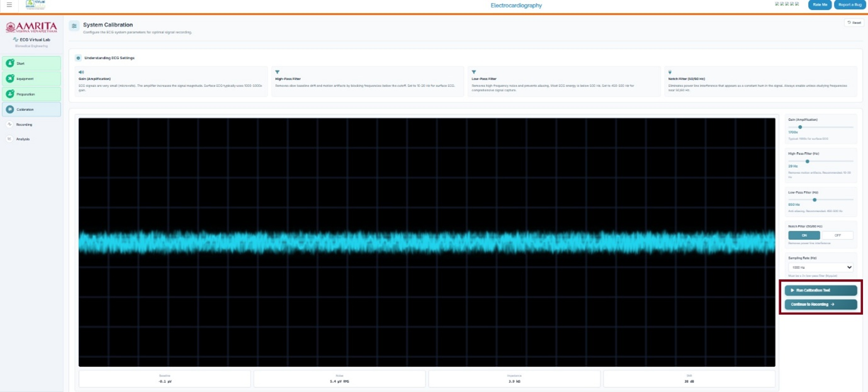Turn the Notch Filter ON
The image size is (868, 392).
[804, 235]
